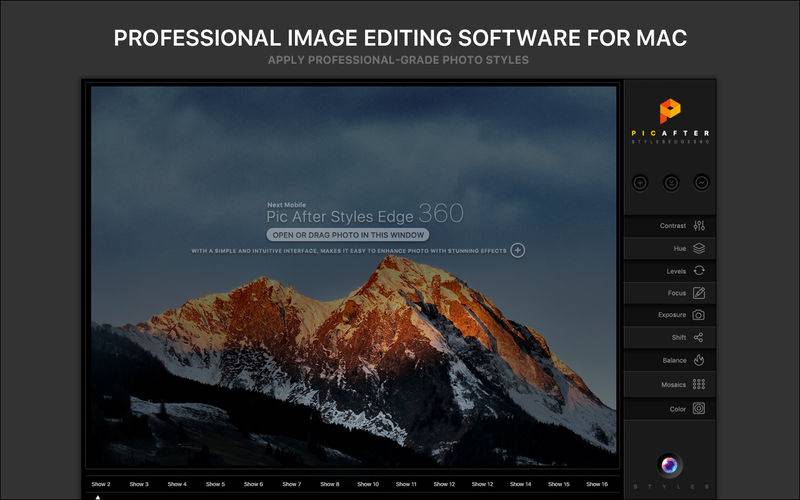Pick the Show 5 style preset
The image size is (800, 500).
click(x=215, y=484)
